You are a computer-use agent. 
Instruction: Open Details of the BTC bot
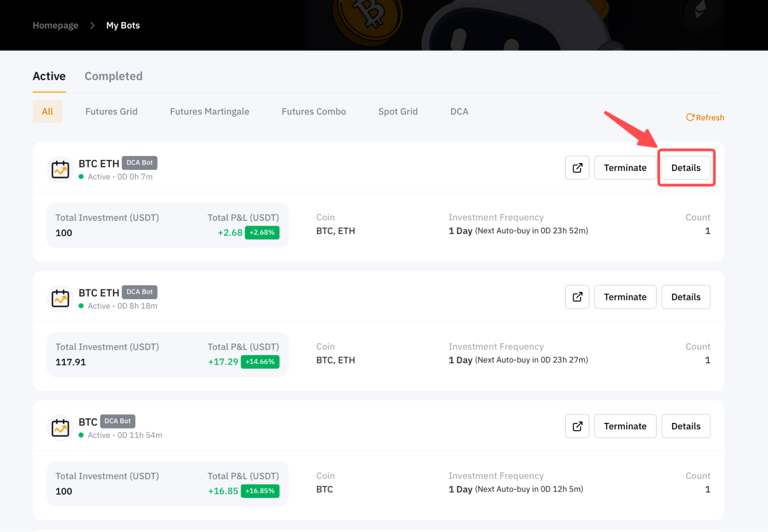click(x=686, y=426)
